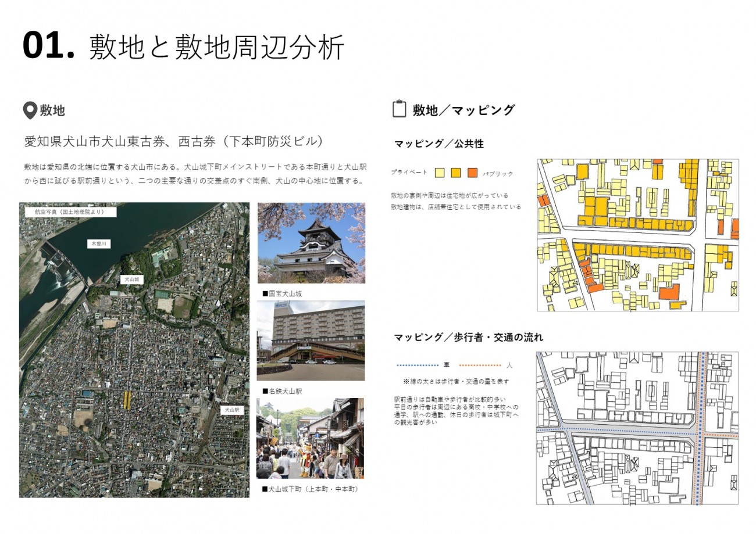
Task: Click the orange dotted pedestrian legend line
Action: (480, 365)
